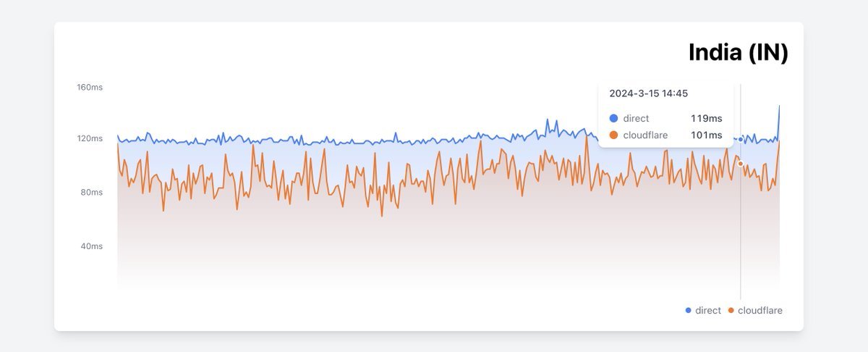868x352 pixels.
Task: Click the orange cloudflare dot inside the tooltip
Action: point(614,135)
